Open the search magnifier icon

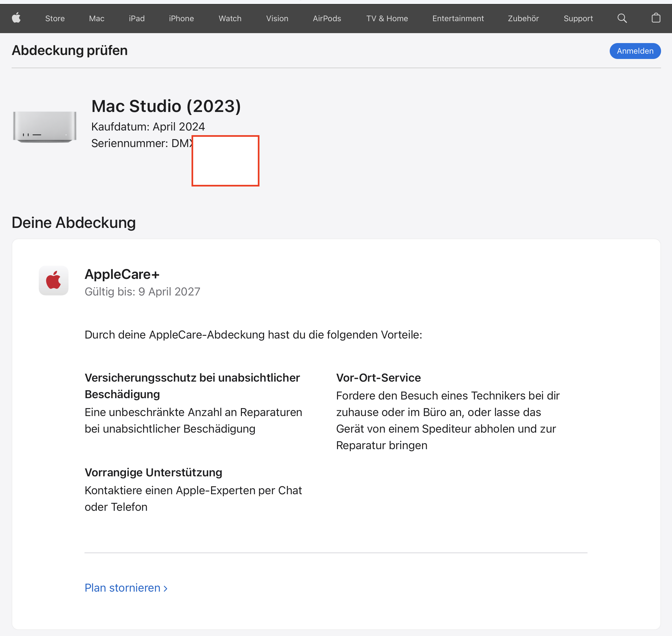622,18
